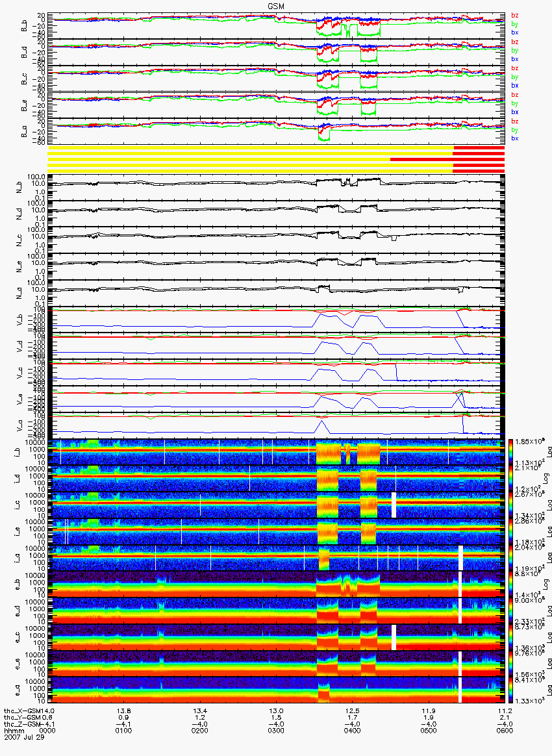Select the i_e ion spectrogram label
This screenshot has height=756, width=552.
(18, 531)
